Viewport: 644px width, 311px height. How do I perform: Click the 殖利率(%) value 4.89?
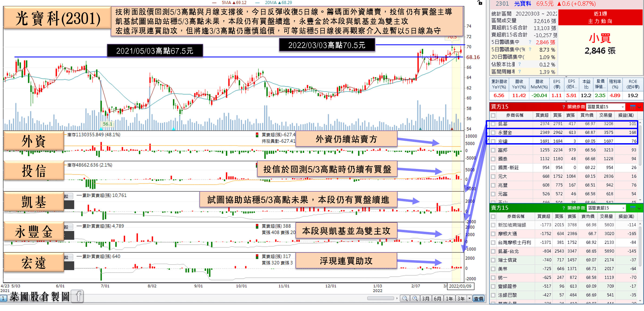tap(615, 96)
